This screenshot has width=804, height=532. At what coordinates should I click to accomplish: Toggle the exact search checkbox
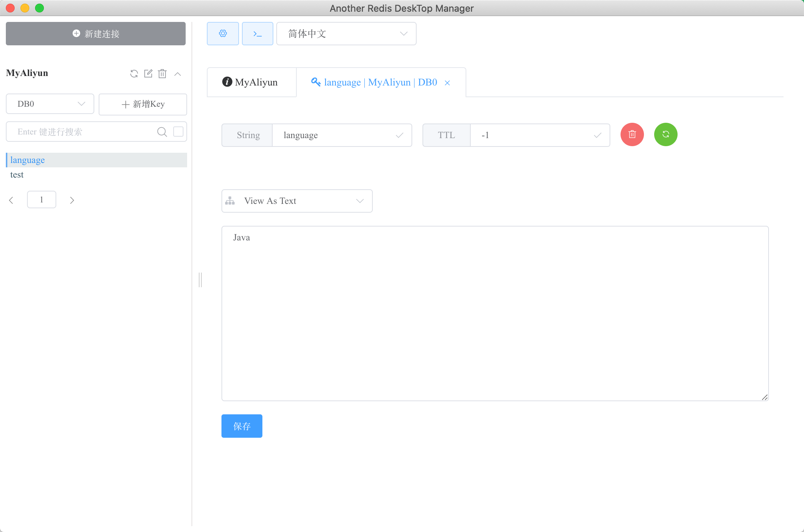[x=178, y=132]
